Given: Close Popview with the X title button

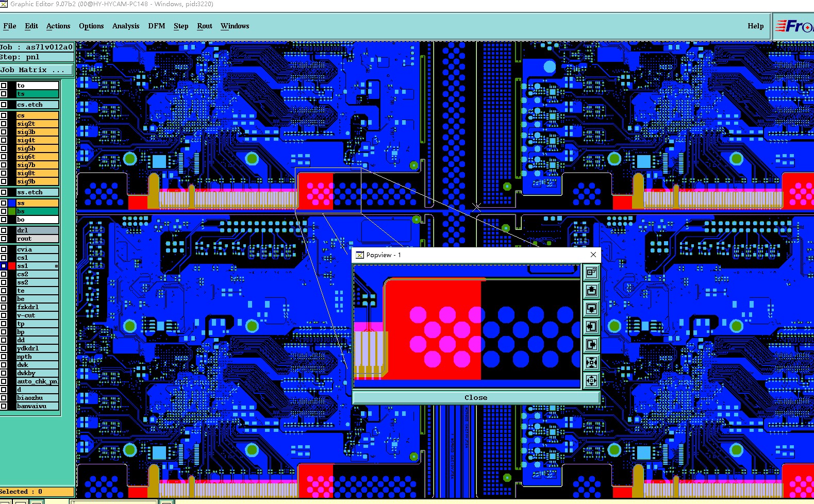Looking at the screenshot, I should click(593, 255).
